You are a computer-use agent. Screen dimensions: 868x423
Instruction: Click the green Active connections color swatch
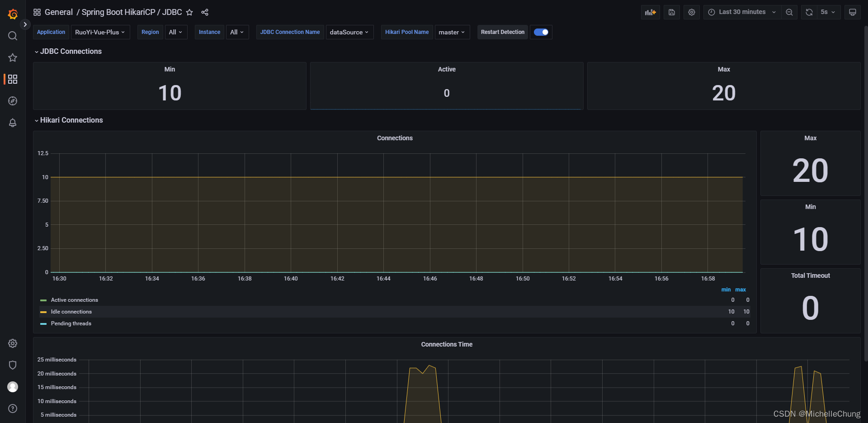tap(43, 300)
